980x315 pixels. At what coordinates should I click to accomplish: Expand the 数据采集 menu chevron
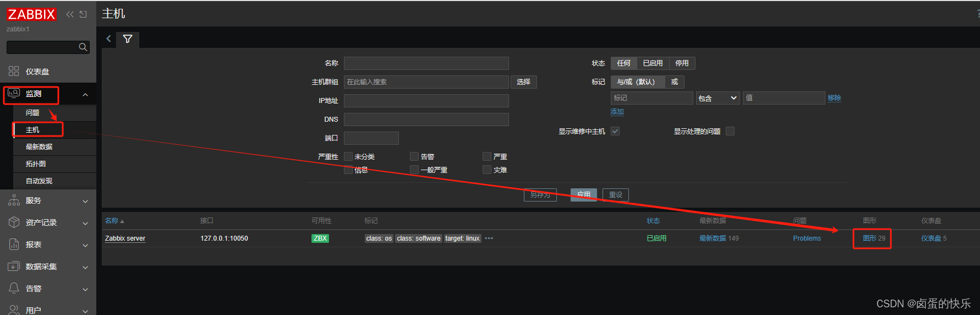[85, 268]
